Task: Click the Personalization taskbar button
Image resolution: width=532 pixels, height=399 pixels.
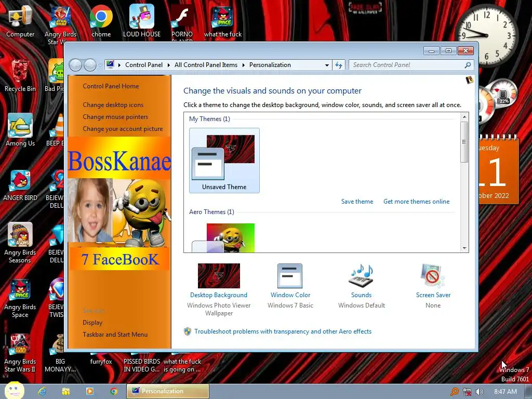Action: point(168,391)
